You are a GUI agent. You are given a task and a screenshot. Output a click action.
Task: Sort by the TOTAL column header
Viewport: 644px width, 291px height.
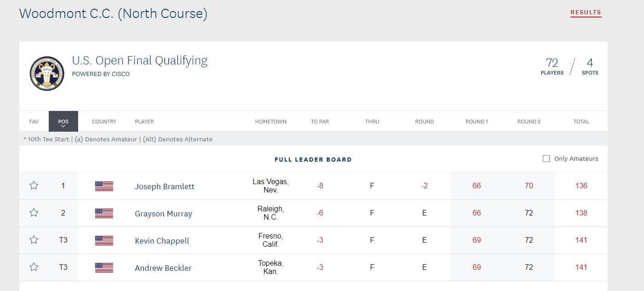[581, 122]
